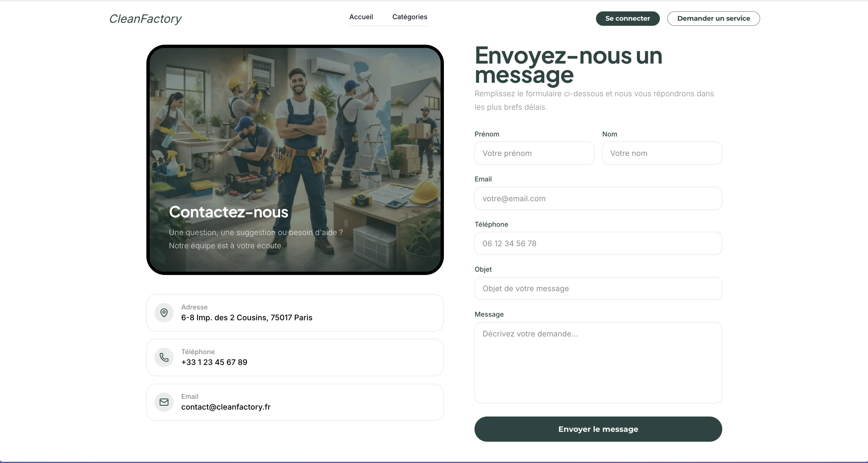Click the phone number +33 1 23 45 67 89
Viewport: 868px width, 463px height.
click(x=214, y=362)
